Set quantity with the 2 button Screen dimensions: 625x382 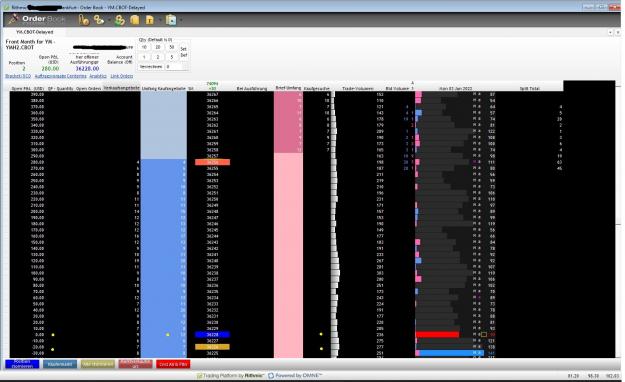pos(158,57)
